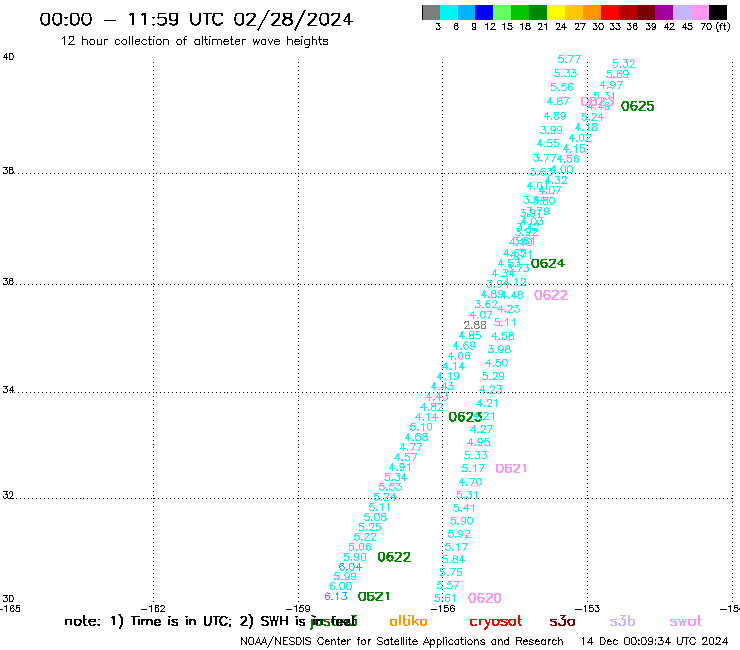Screen dimensions: 740x650
Task: Click the bright red 33 ft legend swatch
Action: [610, 12]
